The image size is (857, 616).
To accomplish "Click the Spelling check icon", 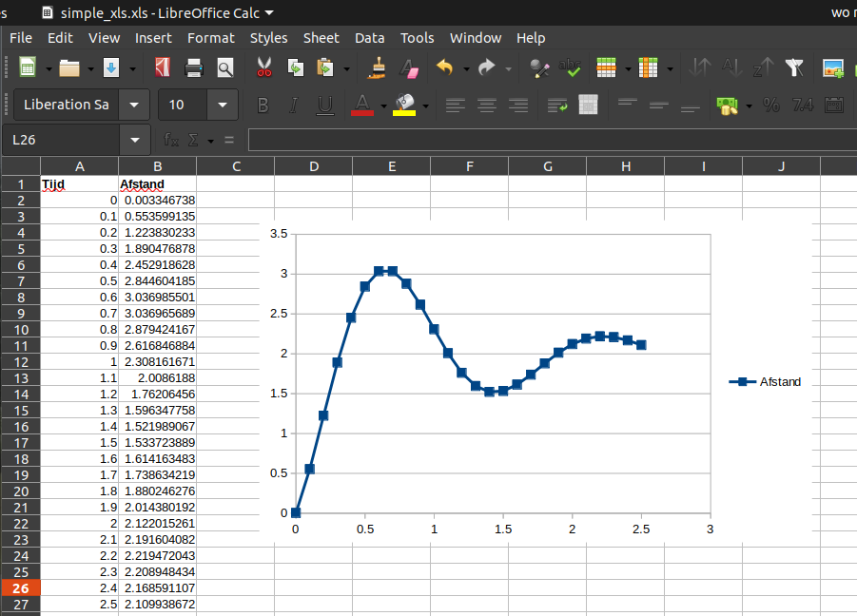I will point(571,67).
